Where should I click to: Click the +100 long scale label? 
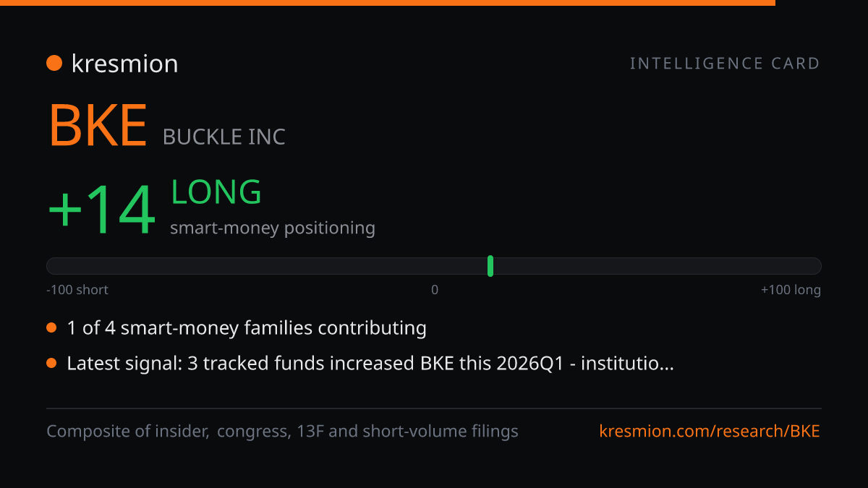click(791, 290)
